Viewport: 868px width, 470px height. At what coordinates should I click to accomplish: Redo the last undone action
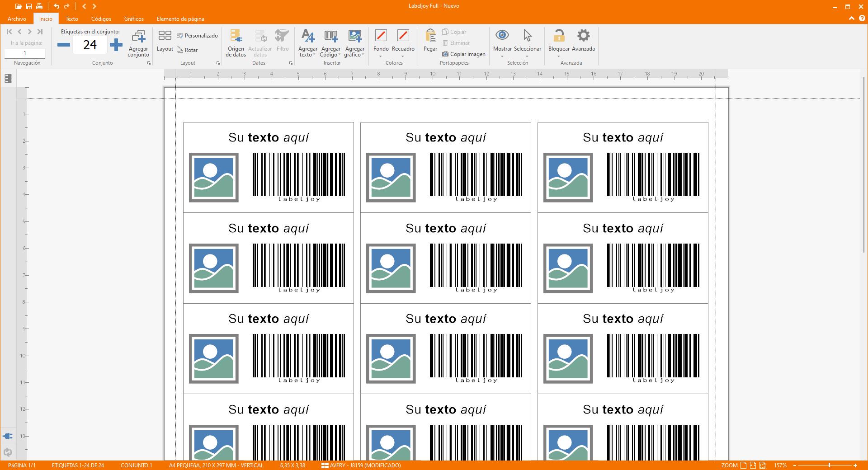tap(67, 6)
